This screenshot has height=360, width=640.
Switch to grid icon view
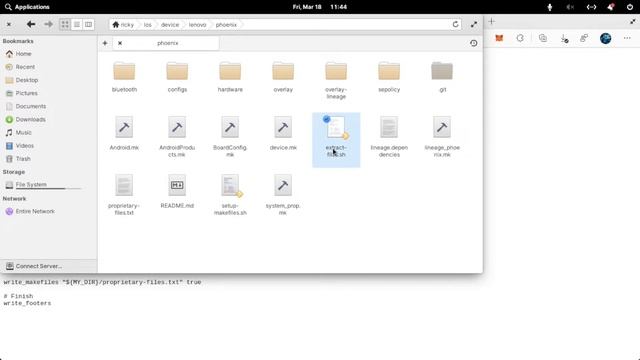(x=65, y=24)
